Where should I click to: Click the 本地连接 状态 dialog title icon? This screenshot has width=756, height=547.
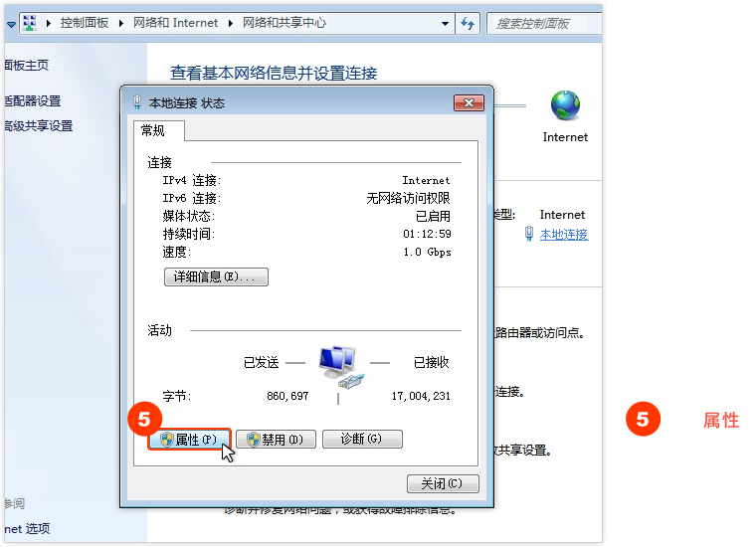point(136,102)
